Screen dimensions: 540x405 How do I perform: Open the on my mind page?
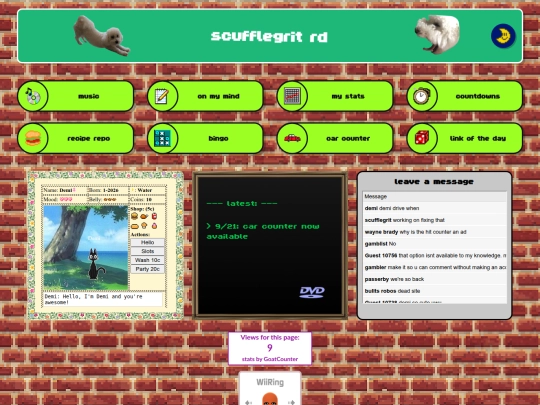click(205, 96)
